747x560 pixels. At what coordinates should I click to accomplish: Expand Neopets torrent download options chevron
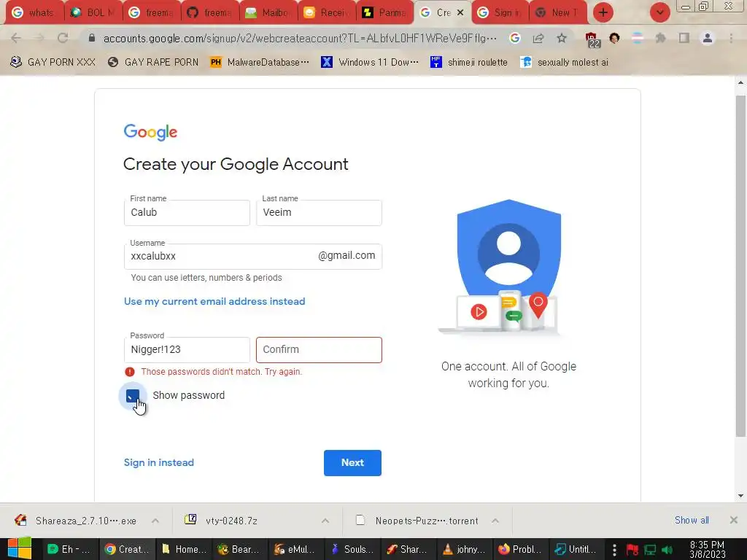[495, 521]
